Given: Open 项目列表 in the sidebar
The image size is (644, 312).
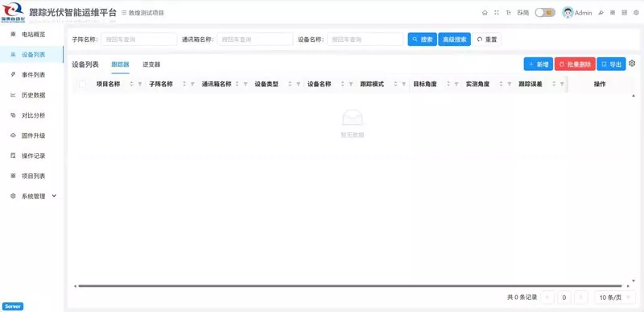Looking at the screenshot, I should (31, 176).
